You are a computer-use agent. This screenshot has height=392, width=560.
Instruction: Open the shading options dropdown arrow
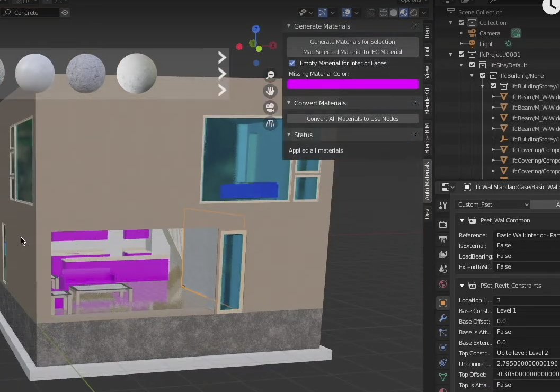424,13
